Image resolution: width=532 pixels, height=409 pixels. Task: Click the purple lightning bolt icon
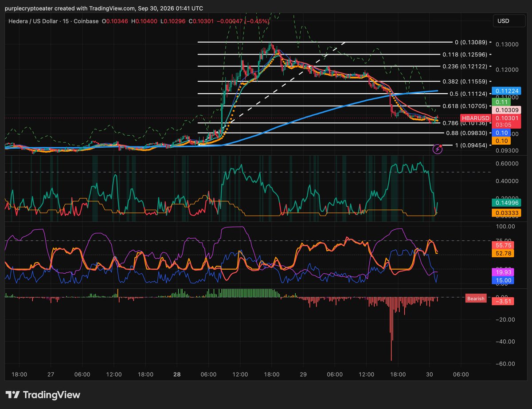[438, 149]
